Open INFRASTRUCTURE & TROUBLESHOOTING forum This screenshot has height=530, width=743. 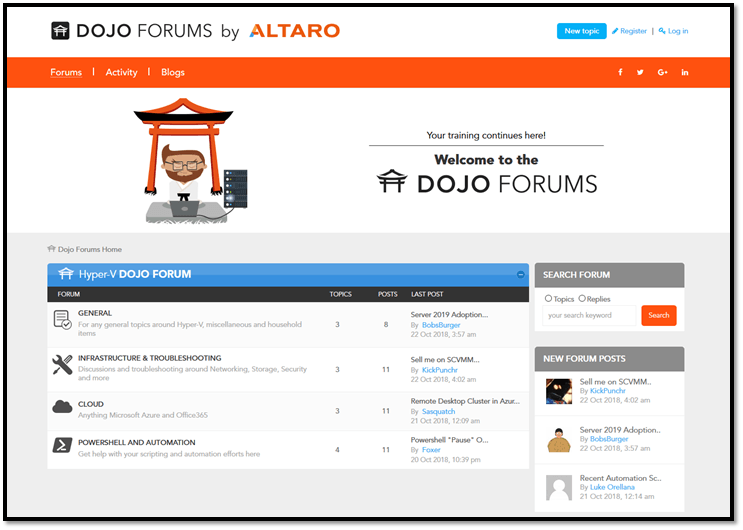click(x=149, y=358)
